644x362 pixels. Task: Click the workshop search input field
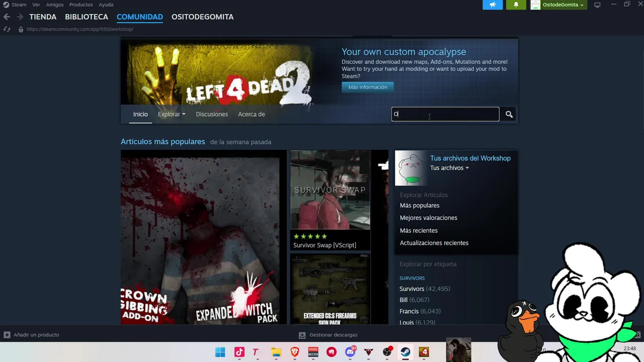tap(445, 114)
